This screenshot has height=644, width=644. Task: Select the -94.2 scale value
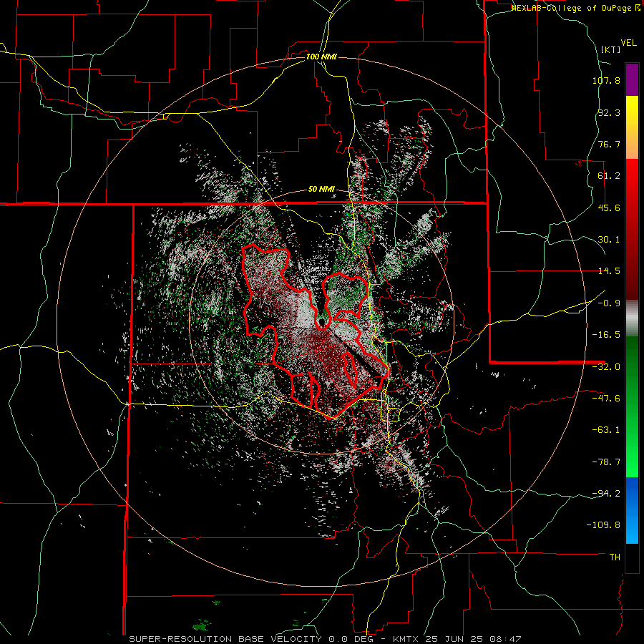pyautogui.click(x=606, y=494)
